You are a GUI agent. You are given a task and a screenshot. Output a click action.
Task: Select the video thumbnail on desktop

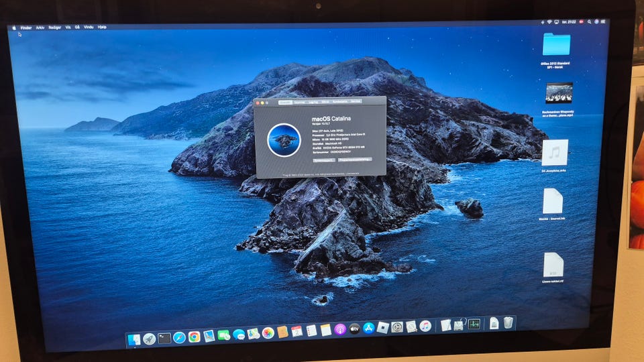click(x=558, y=93)
